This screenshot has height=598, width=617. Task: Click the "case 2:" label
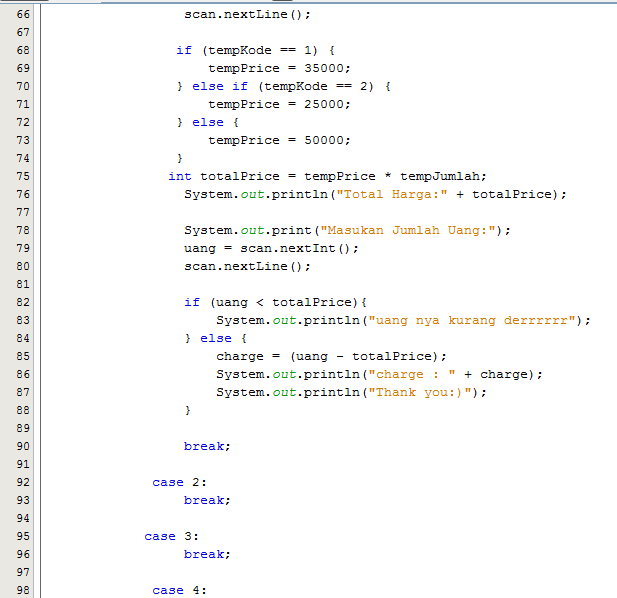click(x=179, y=483)
